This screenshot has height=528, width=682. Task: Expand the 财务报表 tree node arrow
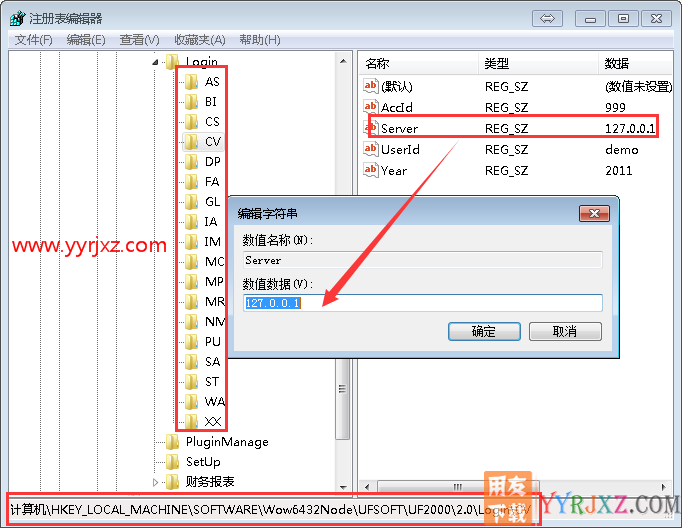155,482
